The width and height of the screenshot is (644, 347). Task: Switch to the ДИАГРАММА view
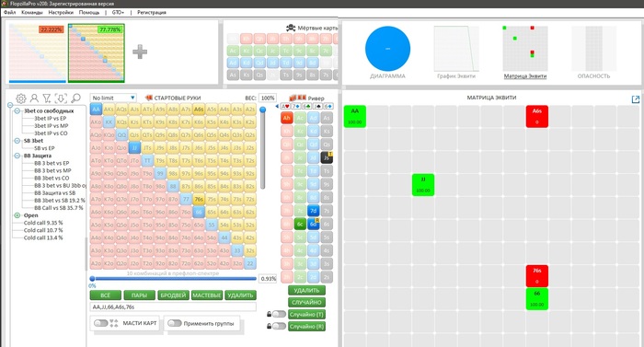click(x=387, y=52)
